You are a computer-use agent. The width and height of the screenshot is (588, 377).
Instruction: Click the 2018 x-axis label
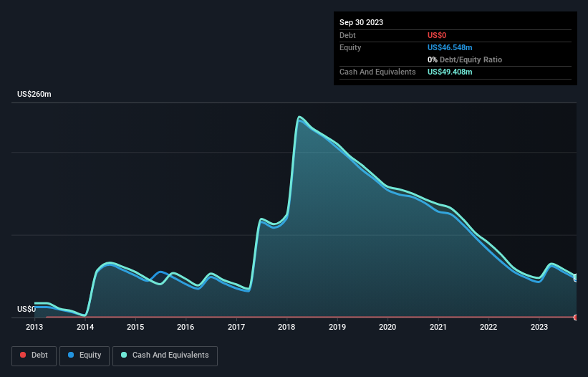pos(286,327)
